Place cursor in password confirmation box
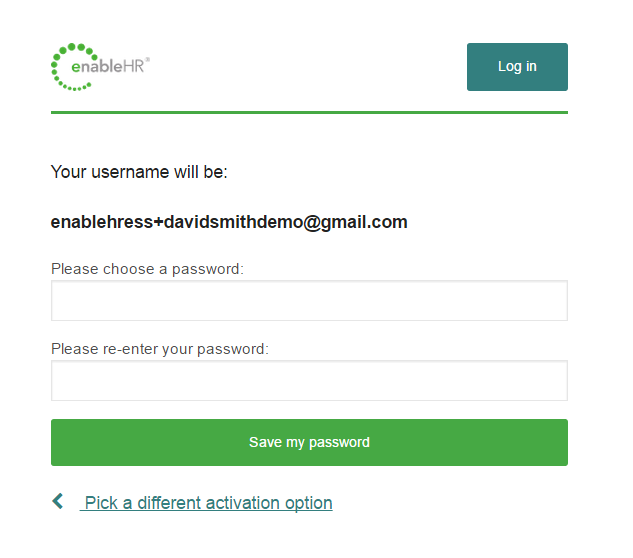This screenshot has width=633, height=558. 309,381
